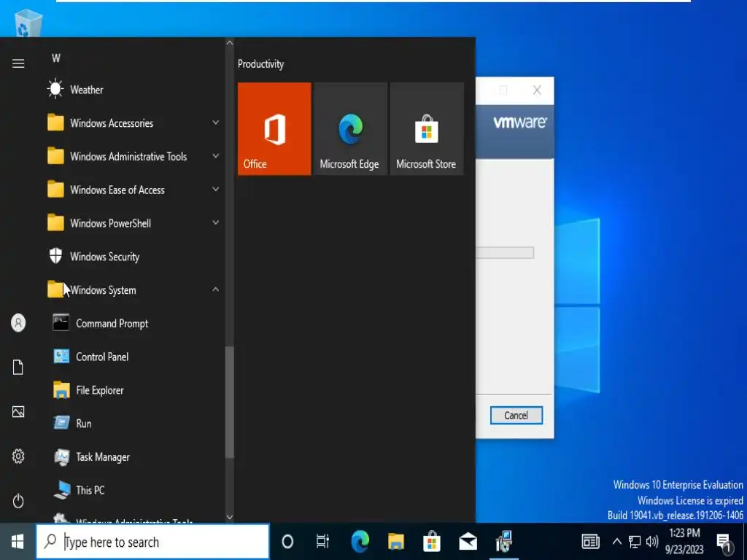
Task: Expand Windows Administrative Tools chevron
Action: pyautogui.click(x=215, y=156)
